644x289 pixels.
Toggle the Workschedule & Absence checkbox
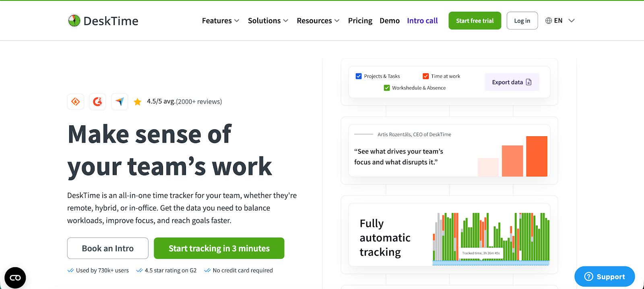click(x=387, y=88)
